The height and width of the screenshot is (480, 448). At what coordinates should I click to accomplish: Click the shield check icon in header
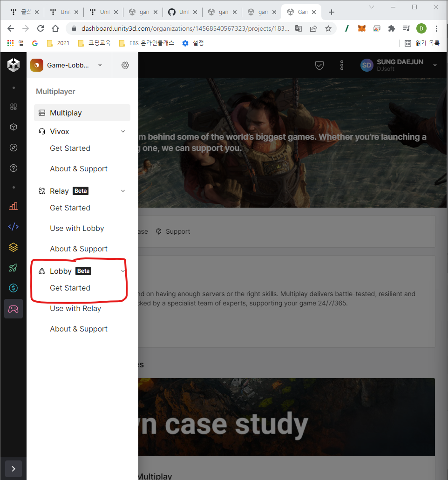(x=319, y=65)
